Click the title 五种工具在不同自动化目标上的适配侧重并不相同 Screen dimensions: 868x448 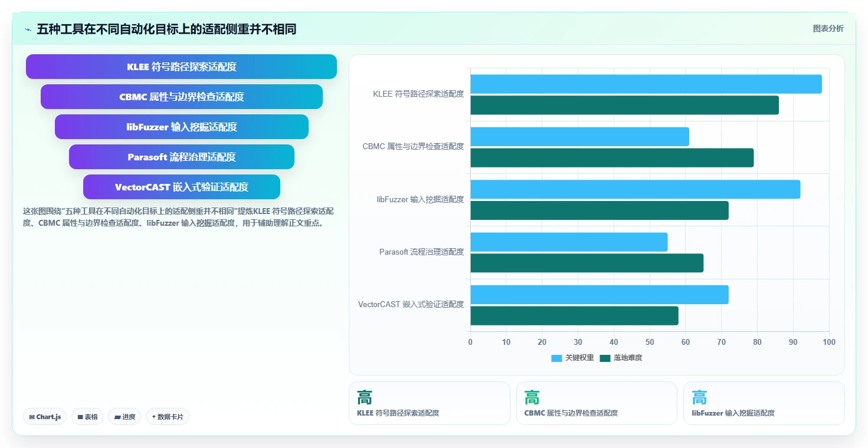point(166,29)
